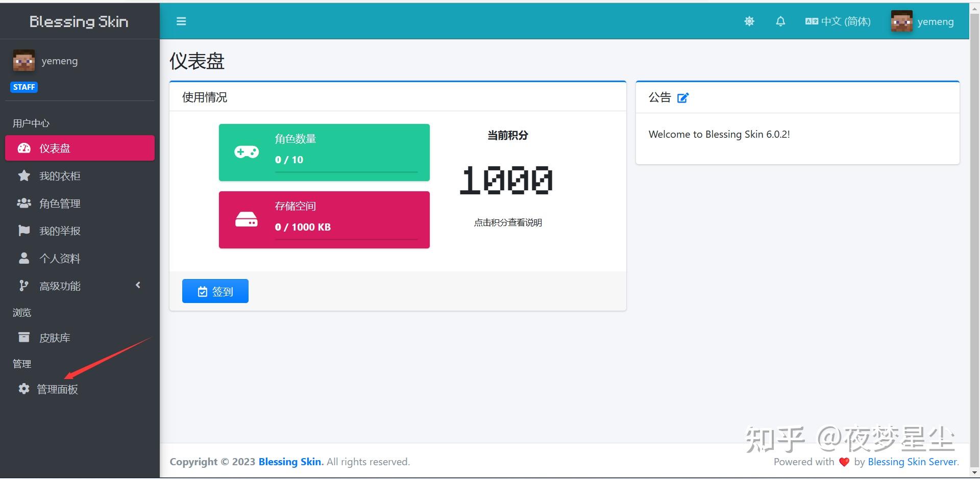Follow Blessing Skin Server footer link
Screen dimensions: 980x479
point(913,462)
